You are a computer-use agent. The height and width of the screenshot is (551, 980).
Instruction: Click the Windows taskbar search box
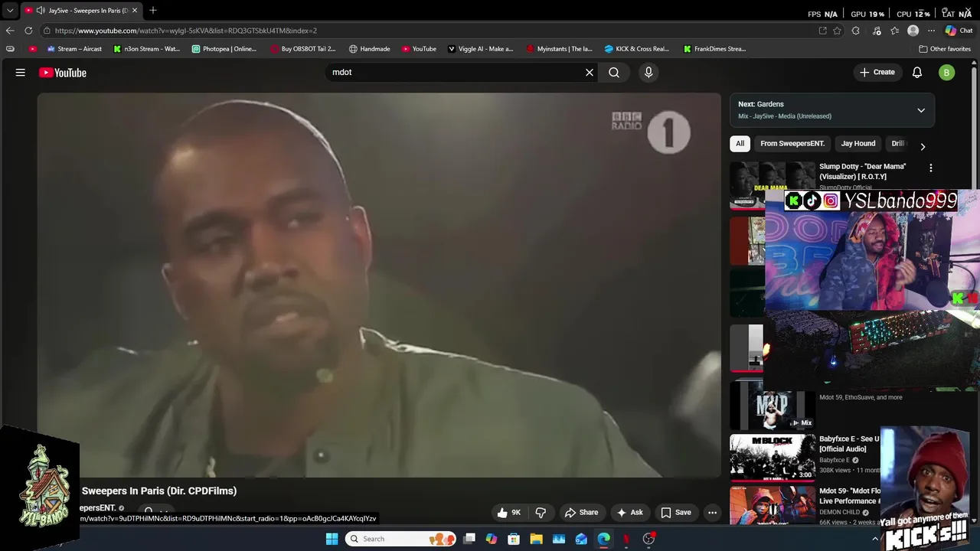click(401, 539)
